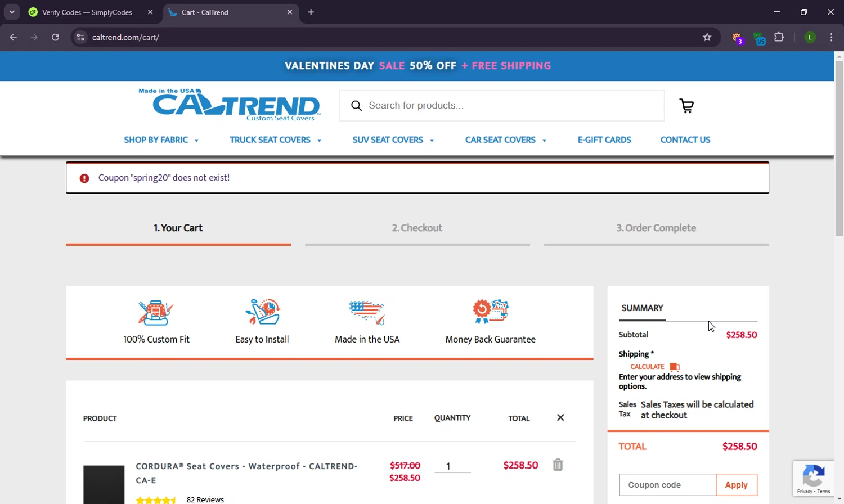Click the product star rating
844x504 pixels.
point(156,499)
